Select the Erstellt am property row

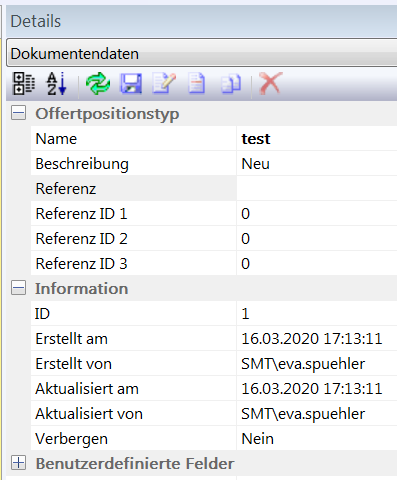[x=214, y=338]
